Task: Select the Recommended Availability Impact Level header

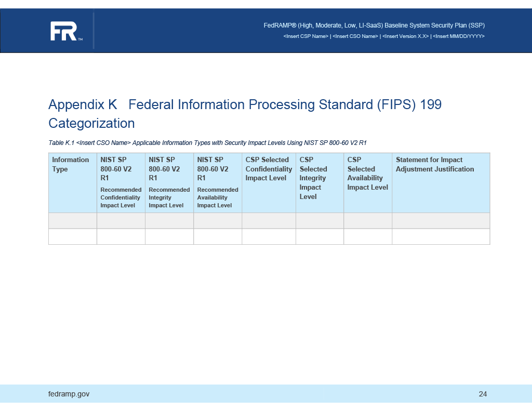Action: [x=217, y=197]
